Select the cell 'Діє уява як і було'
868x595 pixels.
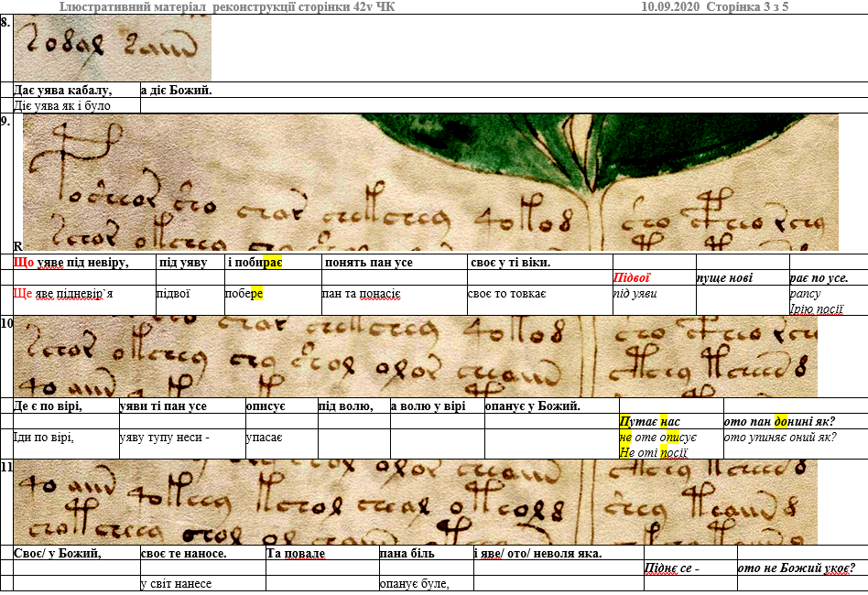76,105
